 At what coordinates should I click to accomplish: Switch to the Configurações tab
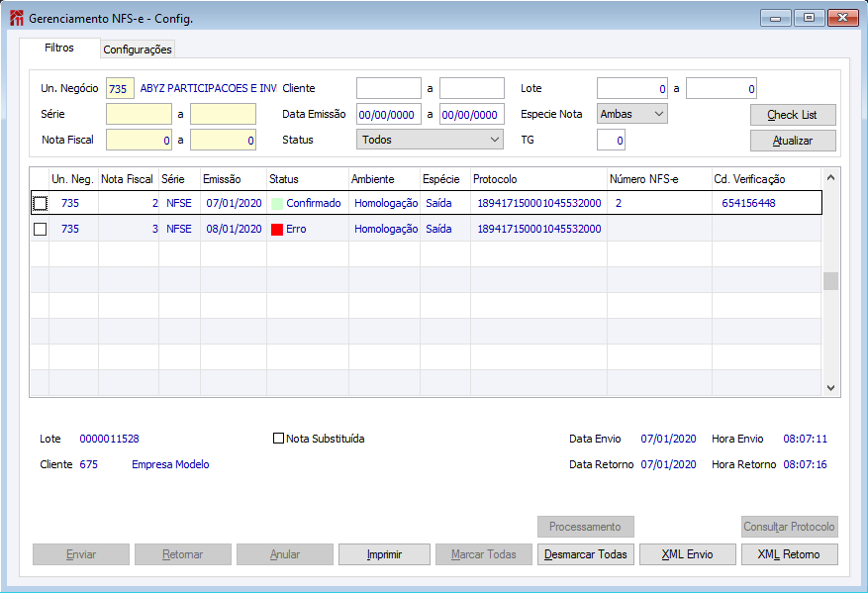pyautogui.click(x=138, y=49)
